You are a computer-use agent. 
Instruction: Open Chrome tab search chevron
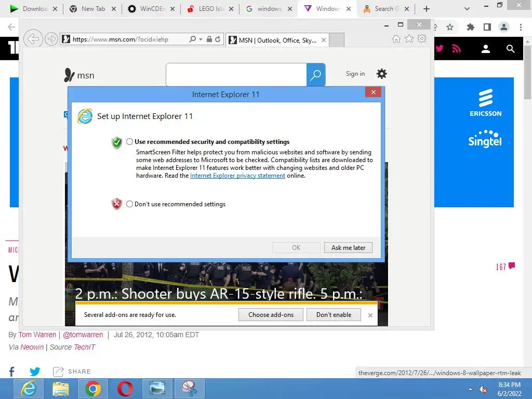(x=467, y=9)
